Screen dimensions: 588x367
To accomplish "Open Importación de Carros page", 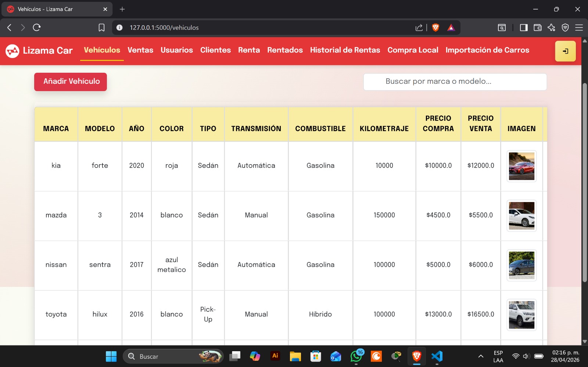I will [x=487, y=50].
